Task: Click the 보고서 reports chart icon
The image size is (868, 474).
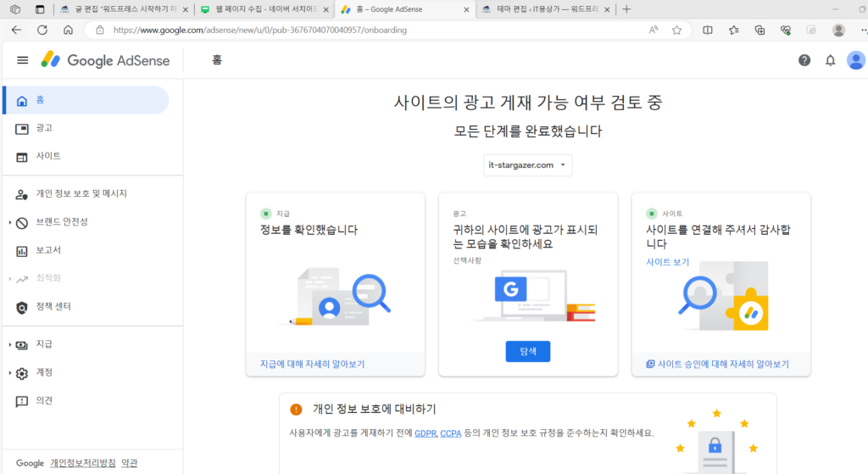Action: point(21,251)
